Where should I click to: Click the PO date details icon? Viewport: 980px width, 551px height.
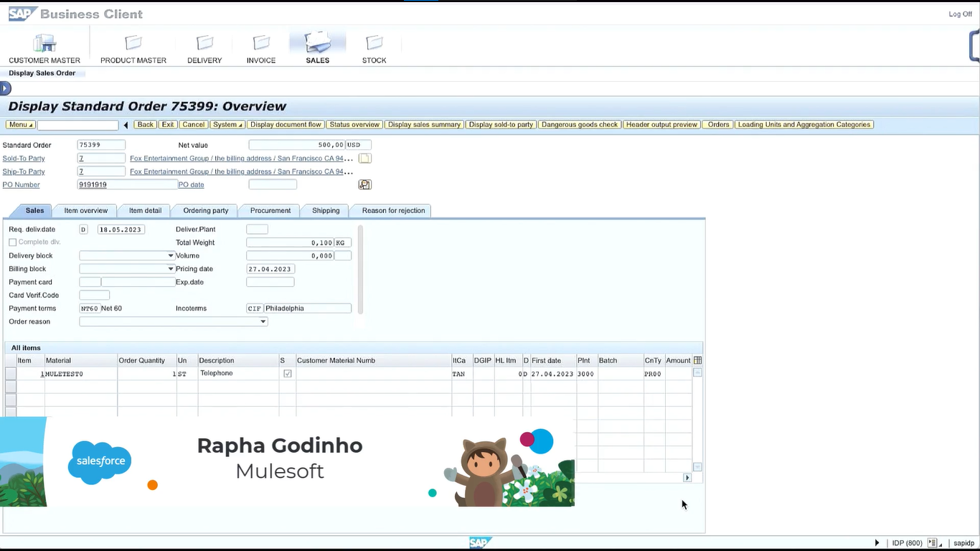(x=364, y=184)
